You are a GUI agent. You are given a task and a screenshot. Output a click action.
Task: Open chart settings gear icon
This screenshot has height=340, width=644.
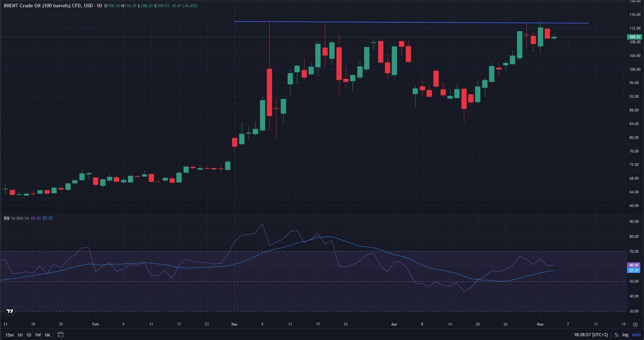[x=635, y=324]
